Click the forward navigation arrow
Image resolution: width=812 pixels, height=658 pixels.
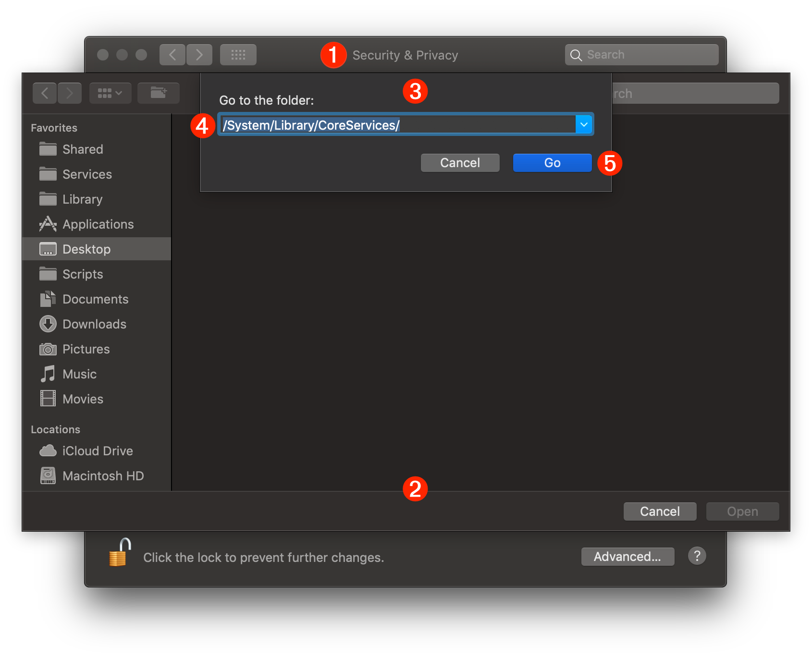[70, 93]
